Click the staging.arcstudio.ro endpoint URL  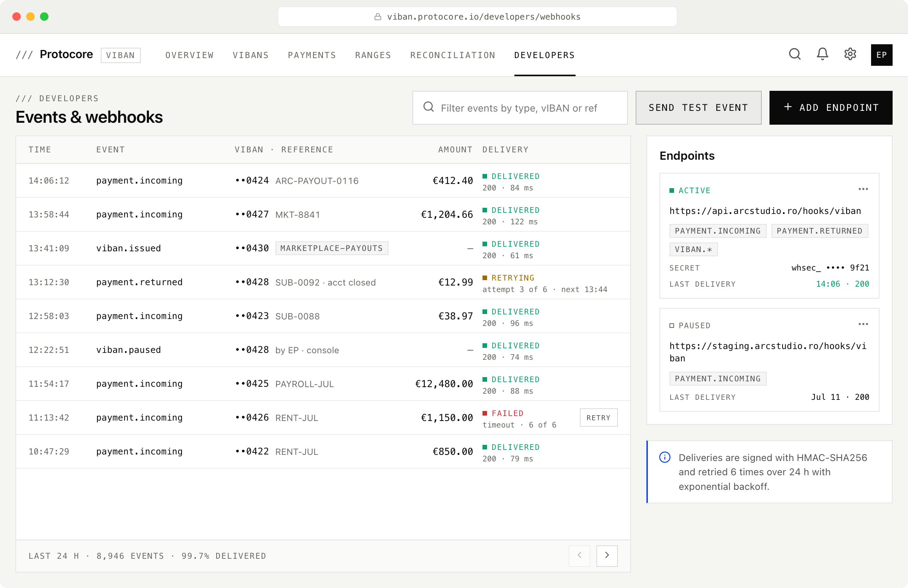click(x=768, y=352)
